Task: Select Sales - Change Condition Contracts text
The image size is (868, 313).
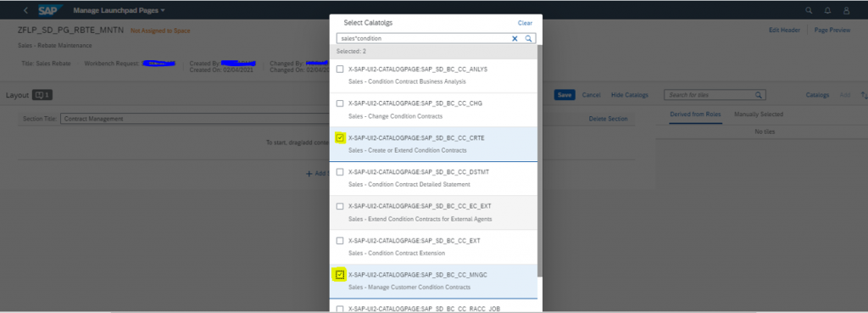Action: pyautogui.click(x=395, y=116)
